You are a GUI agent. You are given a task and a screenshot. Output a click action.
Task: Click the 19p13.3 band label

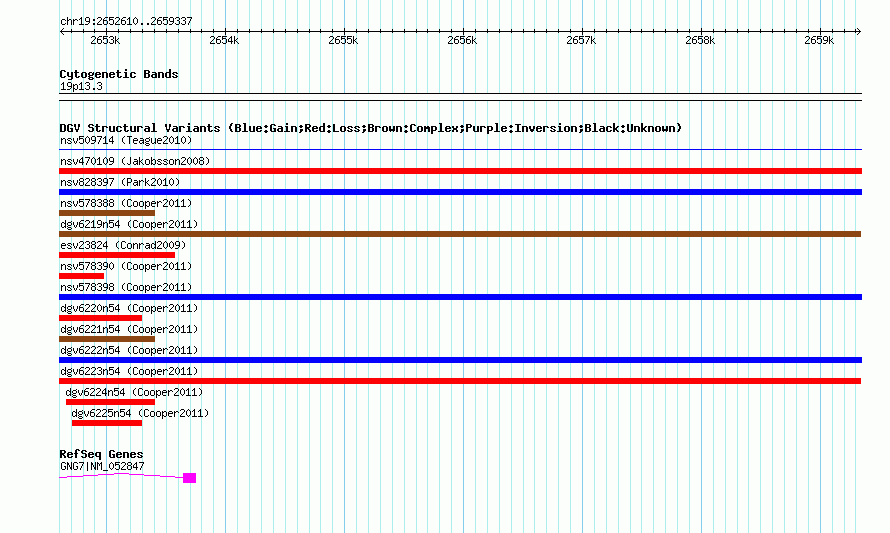[81, 87]
